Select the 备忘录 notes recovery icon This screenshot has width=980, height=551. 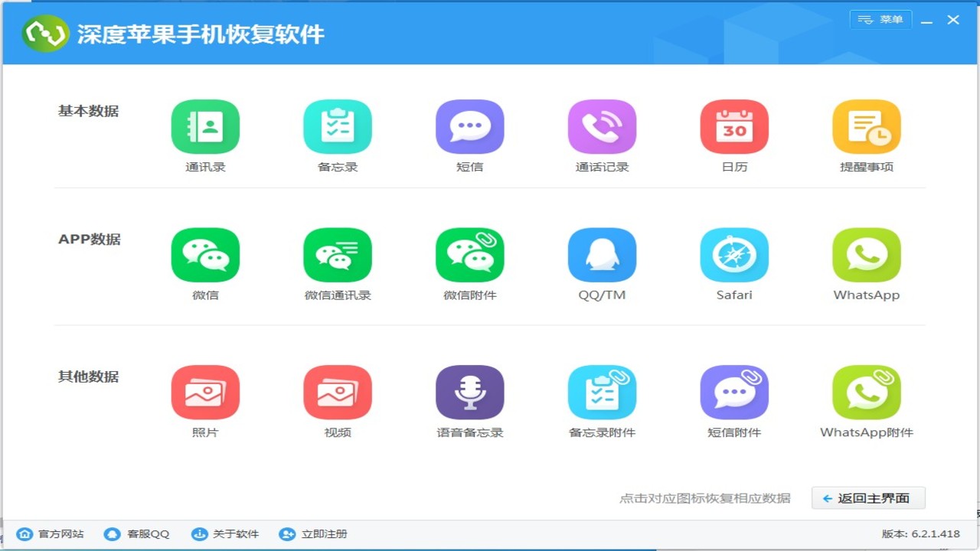(337, 126)
